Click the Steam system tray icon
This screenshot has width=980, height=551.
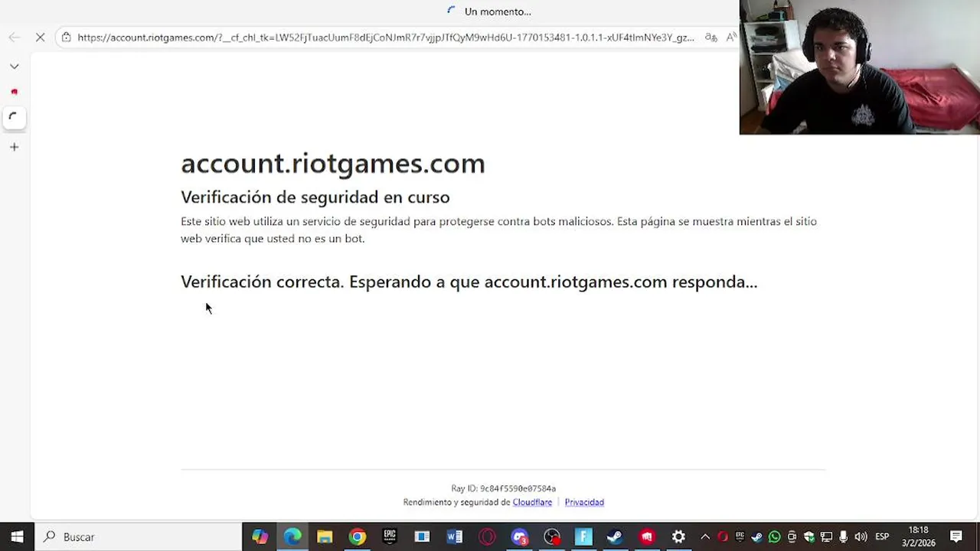tap(756, 536)
